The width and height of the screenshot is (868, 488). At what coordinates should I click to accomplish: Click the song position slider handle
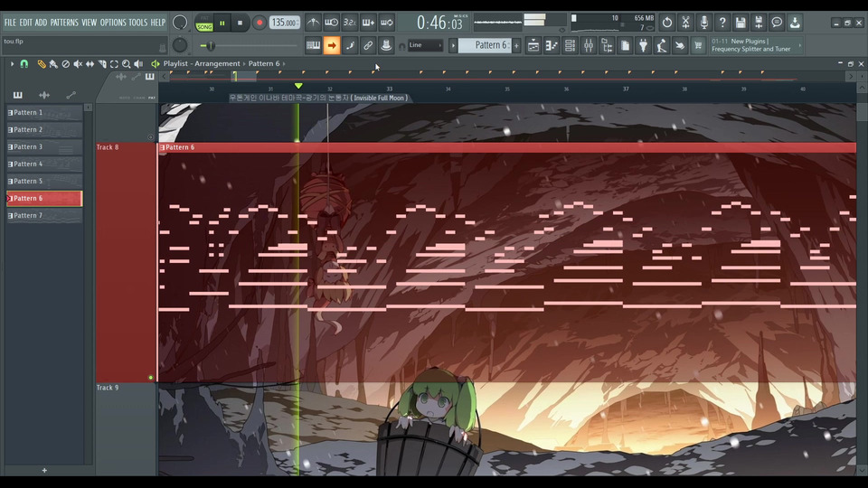coord(211,46)
